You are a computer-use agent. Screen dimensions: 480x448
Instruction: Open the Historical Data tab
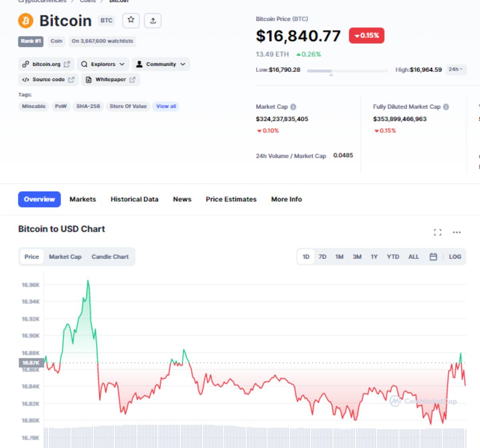click(x=134, y=199)
